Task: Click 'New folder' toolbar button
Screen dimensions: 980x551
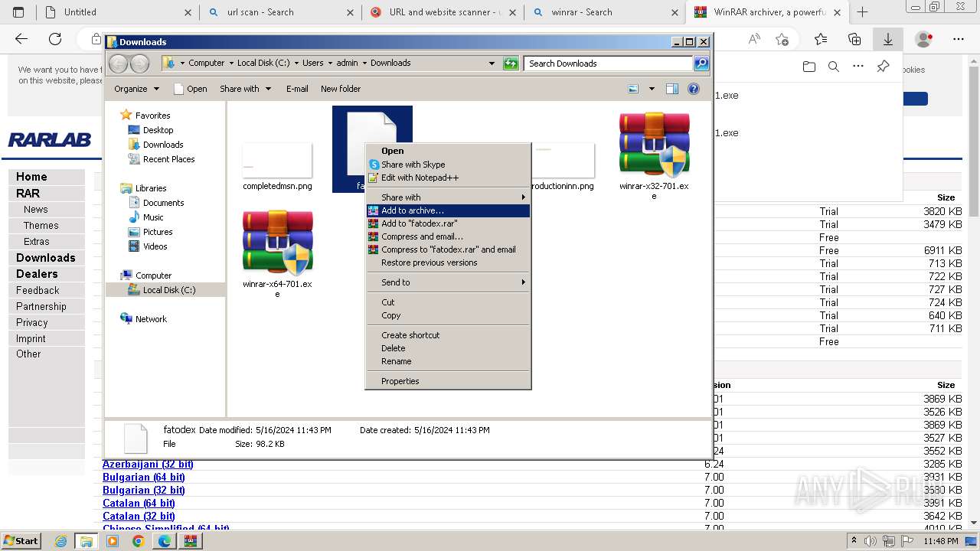Action: (341, 89)
